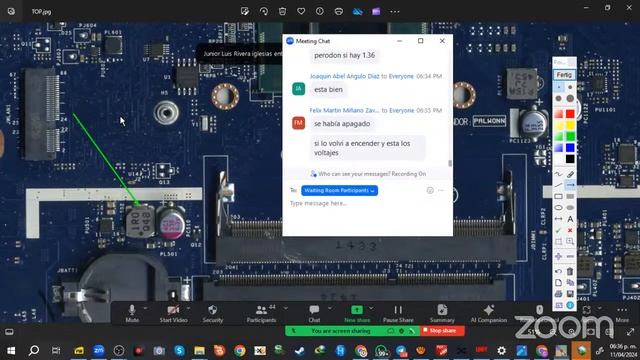Stop share with the red button

coord(442,331)
